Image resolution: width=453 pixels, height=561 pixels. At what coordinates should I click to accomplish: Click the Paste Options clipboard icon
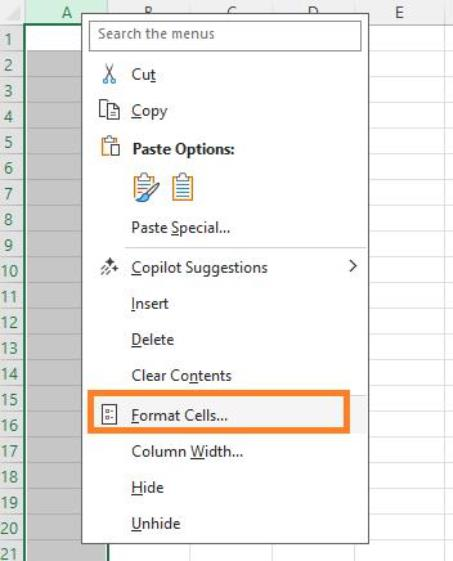click(110, 146)
